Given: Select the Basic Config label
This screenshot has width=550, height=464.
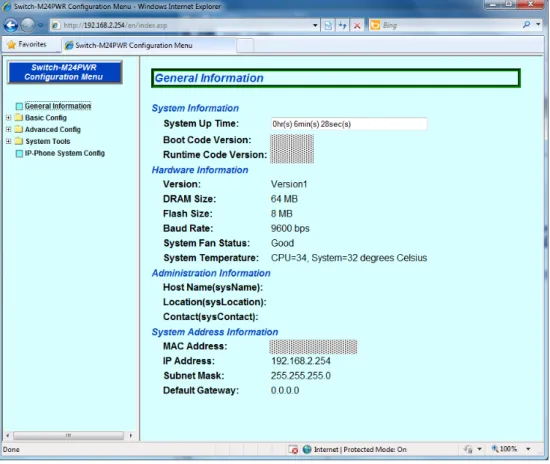Looking at the screenshot, I should coord(46,118).
